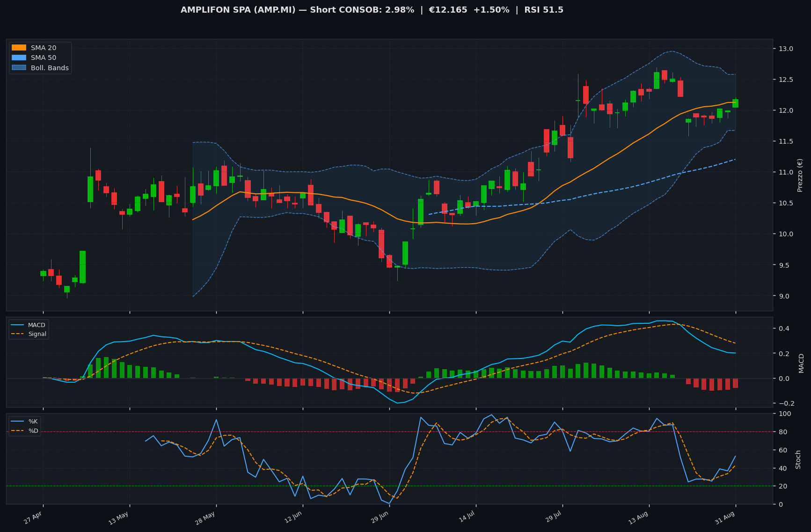The height and width of the screenshot is (532, 811).
Task: Select the 12.0 price axis tick
Action: (x=785, y=110)
